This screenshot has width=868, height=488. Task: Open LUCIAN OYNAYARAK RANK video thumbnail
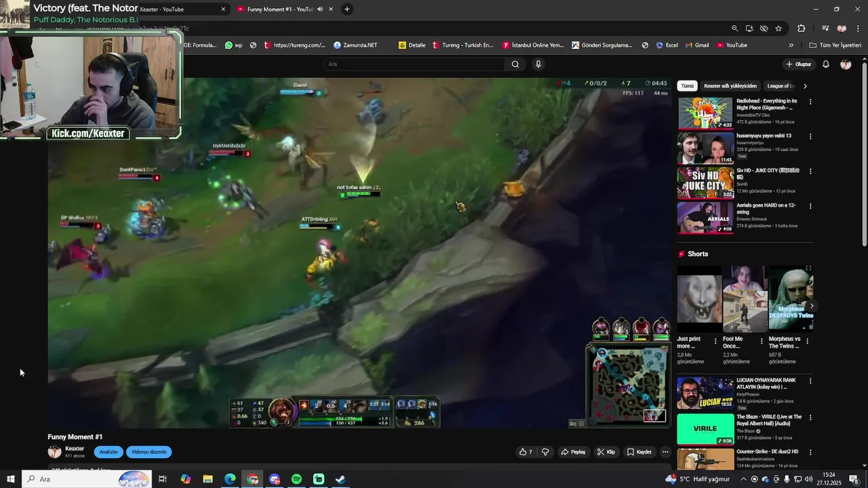705,393
